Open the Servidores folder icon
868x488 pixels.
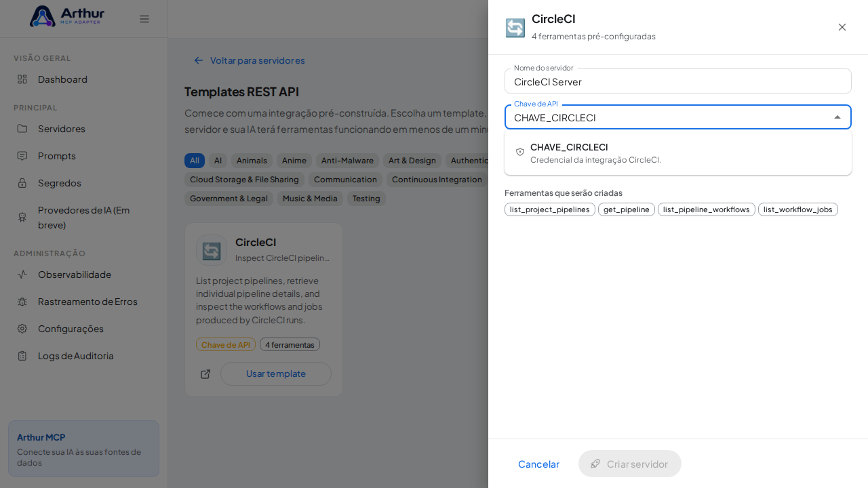point(22,129)
